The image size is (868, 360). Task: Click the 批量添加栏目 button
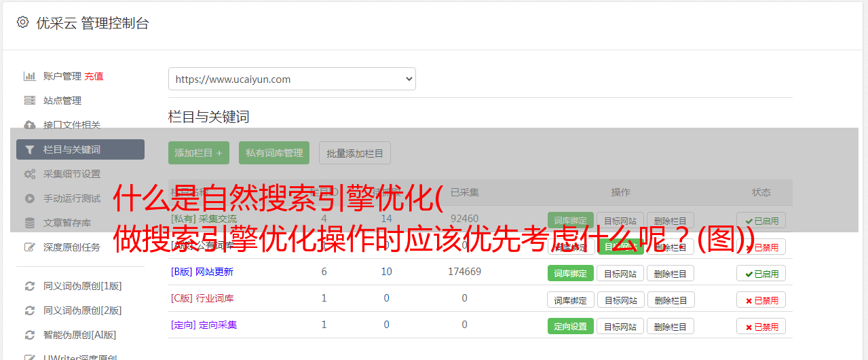click(355, 153)
